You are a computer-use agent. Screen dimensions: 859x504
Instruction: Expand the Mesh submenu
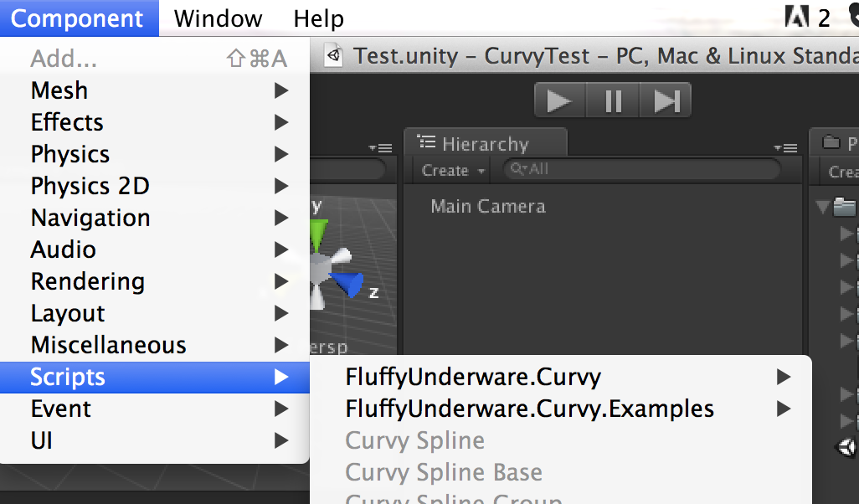tap(155, 90)
